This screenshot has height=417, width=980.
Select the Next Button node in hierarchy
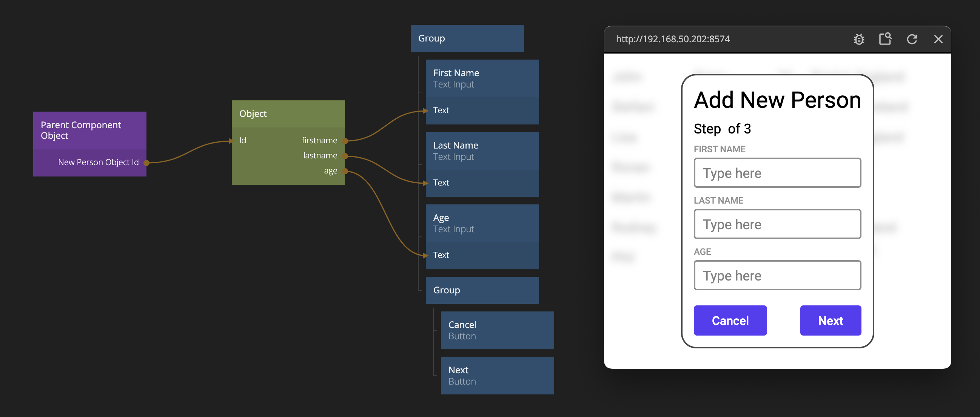497,375
